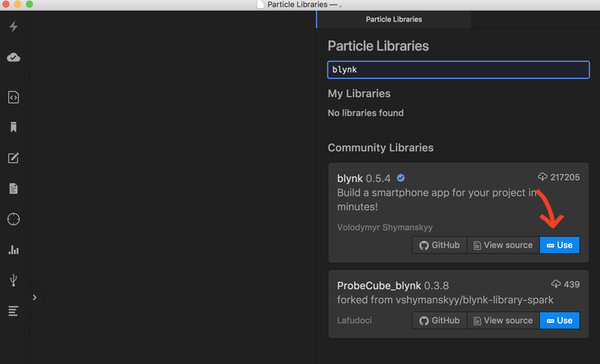
Task: Click the lightning bolt flash icon
Action: pyautogui.click(x=13, y=26)
